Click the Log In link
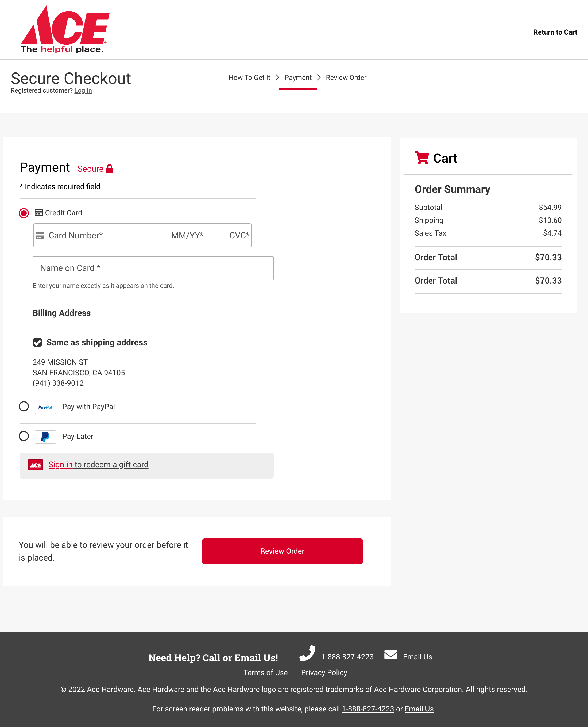The height and width of the screenshot is (727, 588). tap(83, 90)
